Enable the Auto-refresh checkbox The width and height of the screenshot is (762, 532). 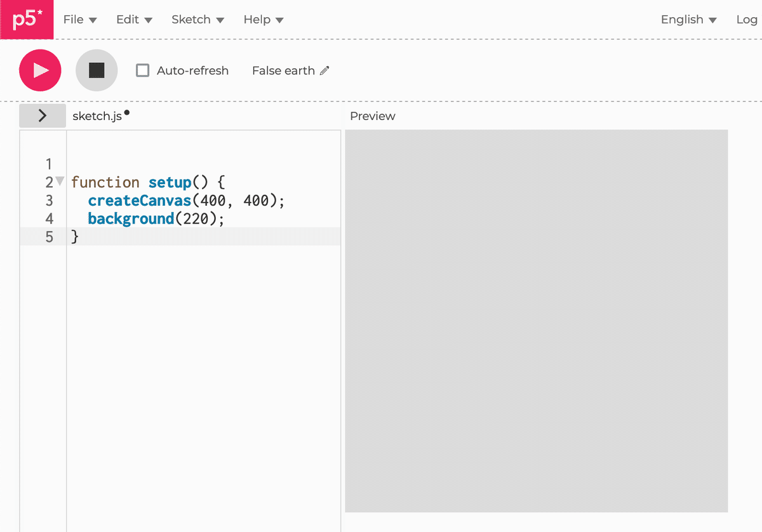(143, 70)
